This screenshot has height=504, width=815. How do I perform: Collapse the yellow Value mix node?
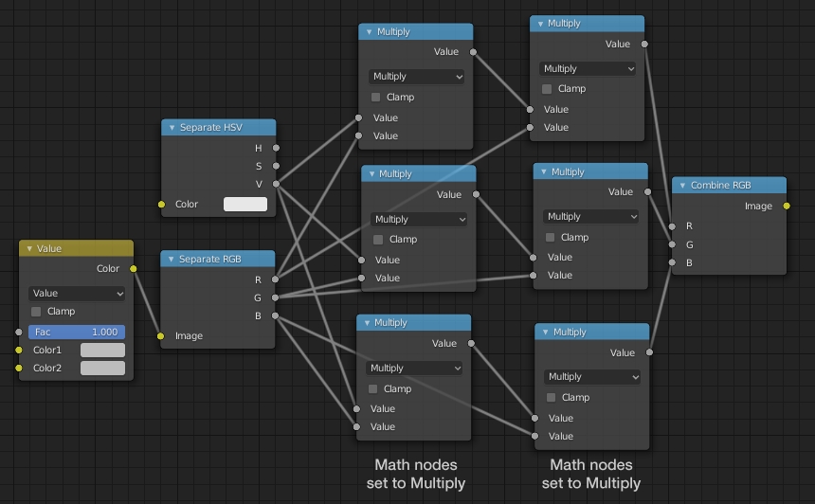pyautogui.click(x=29, y=249)
